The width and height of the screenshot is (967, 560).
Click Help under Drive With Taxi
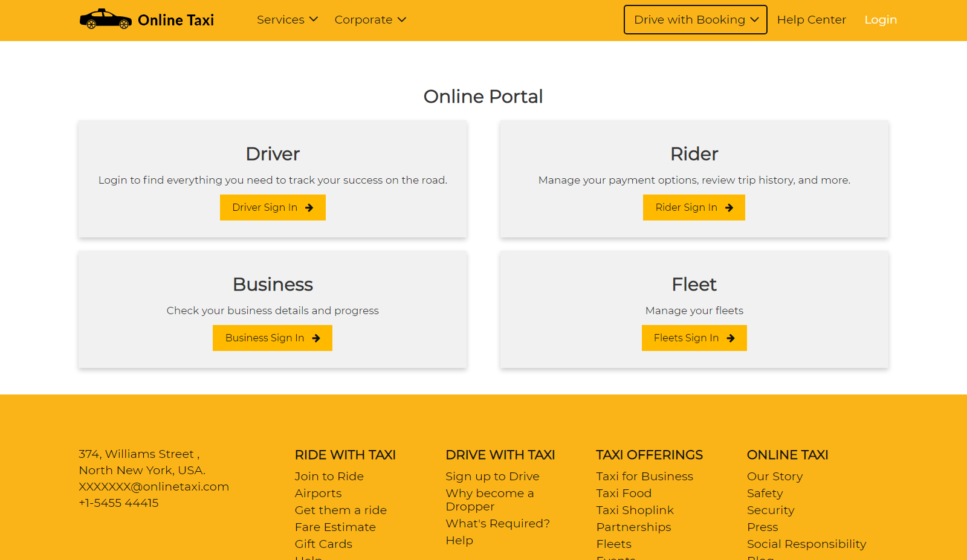click(x=459, y=541)
